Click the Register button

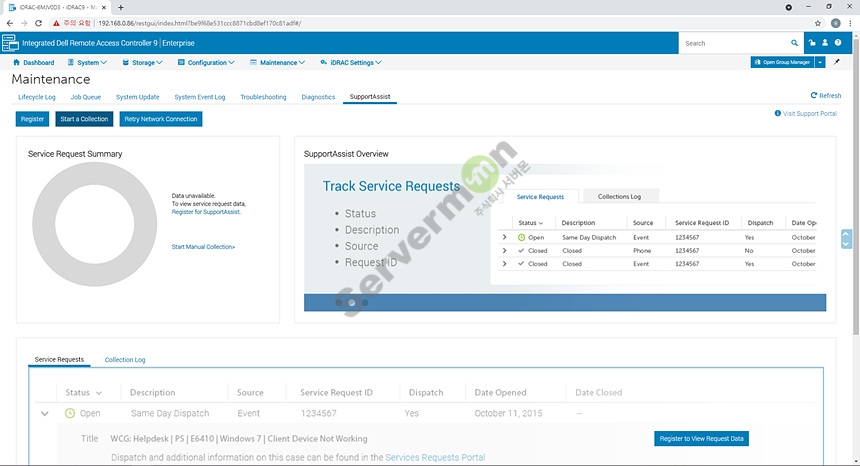(x=32, y=119)
